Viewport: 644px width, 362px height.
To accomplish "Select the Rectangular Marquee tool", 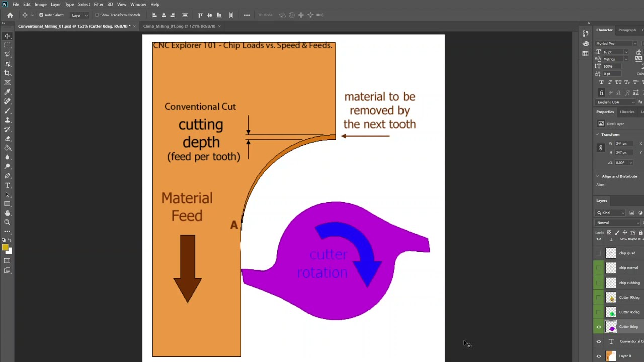I will (7, 45).
